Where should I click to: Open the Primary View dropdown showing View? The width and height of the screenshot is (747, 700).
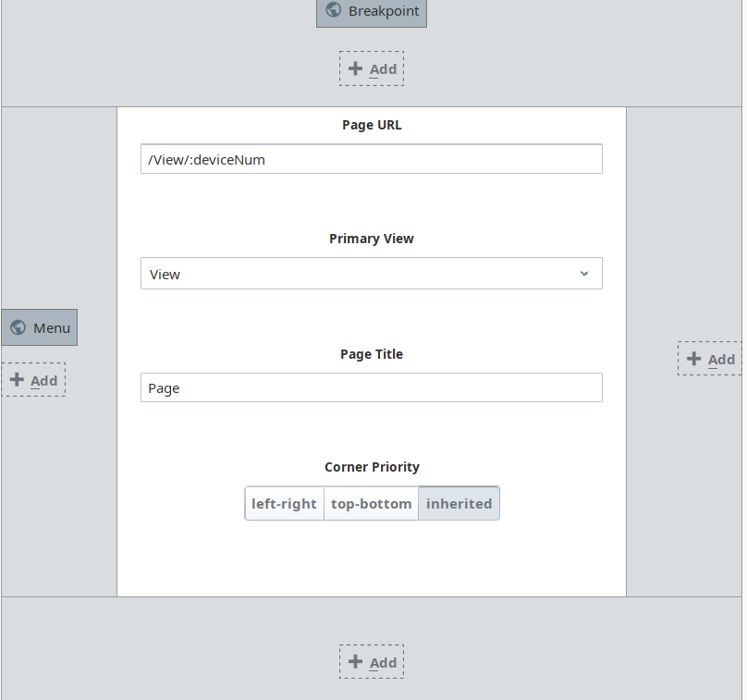pyautogui.click(x=361, y=274)
